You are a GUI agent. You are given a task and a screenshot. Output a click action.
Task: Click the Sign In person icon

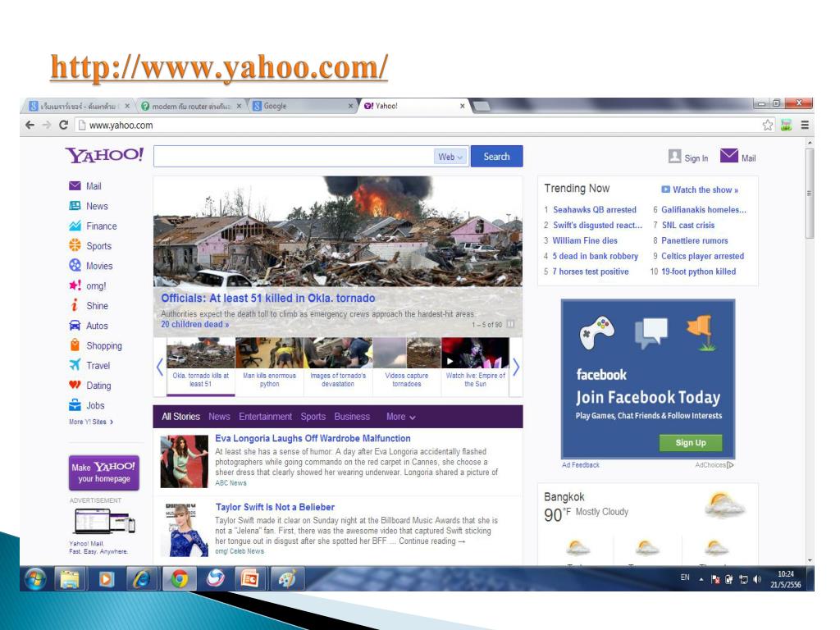point(674,156)
